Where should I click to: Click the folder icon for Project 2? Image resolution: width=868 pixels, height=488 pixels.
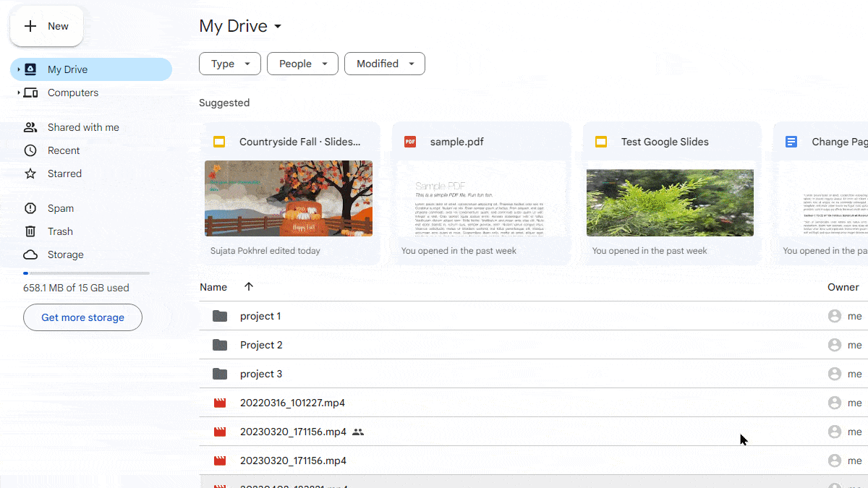tap(219, 345)
